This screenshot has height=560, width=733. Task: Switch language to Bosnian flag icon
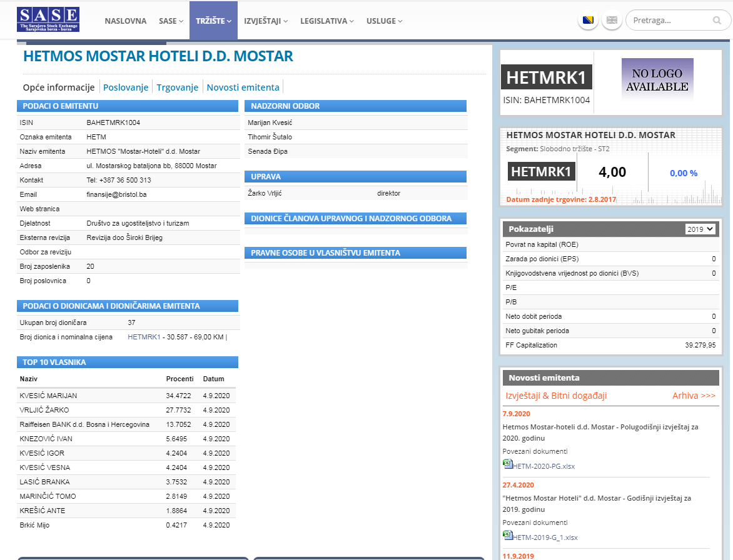pos(588,20)
